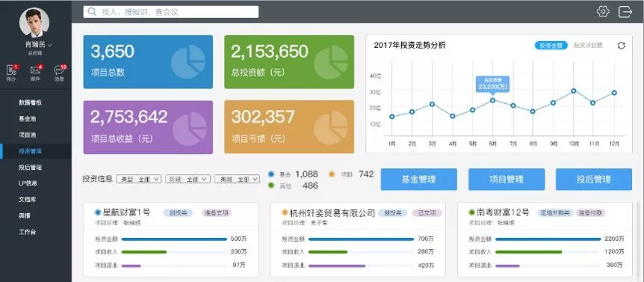The height and width of the screenshot is (282, 644).
Task: Click the 10月 data point on chart
Action: [x=573, y=91]
